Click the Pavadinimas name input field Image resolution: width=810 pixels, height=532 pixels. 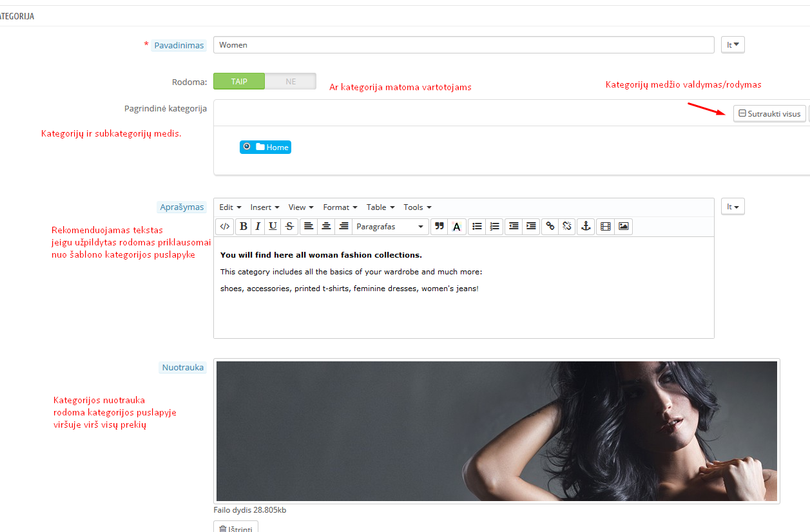464,44
